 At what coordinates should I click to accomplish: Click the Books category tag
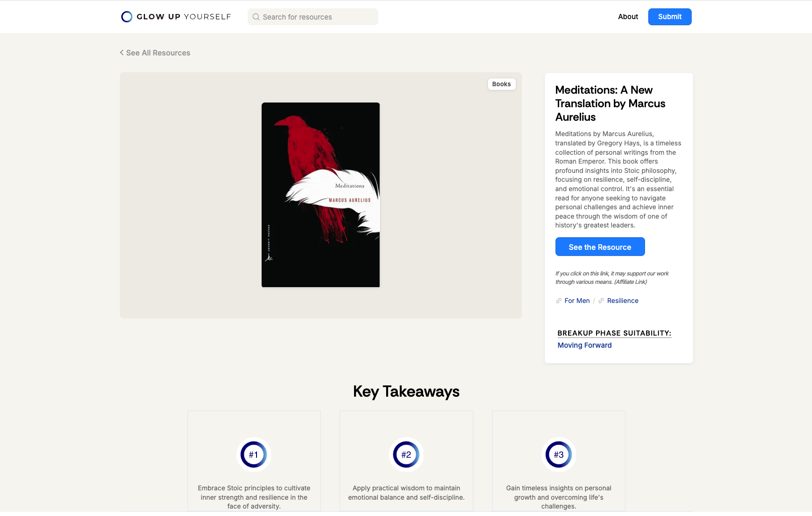tap(501, 84)
